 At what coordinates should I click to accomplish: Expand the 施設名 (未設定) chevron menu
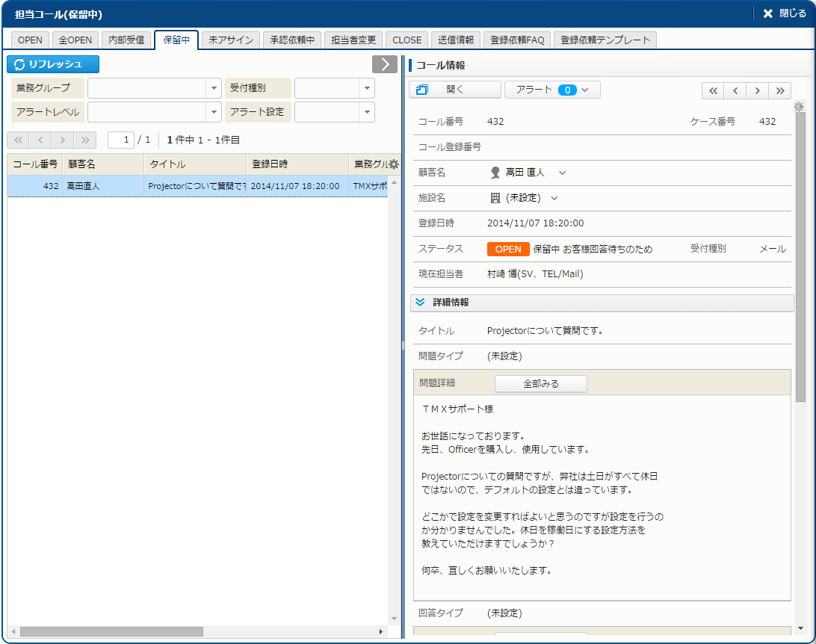point(554,198)
